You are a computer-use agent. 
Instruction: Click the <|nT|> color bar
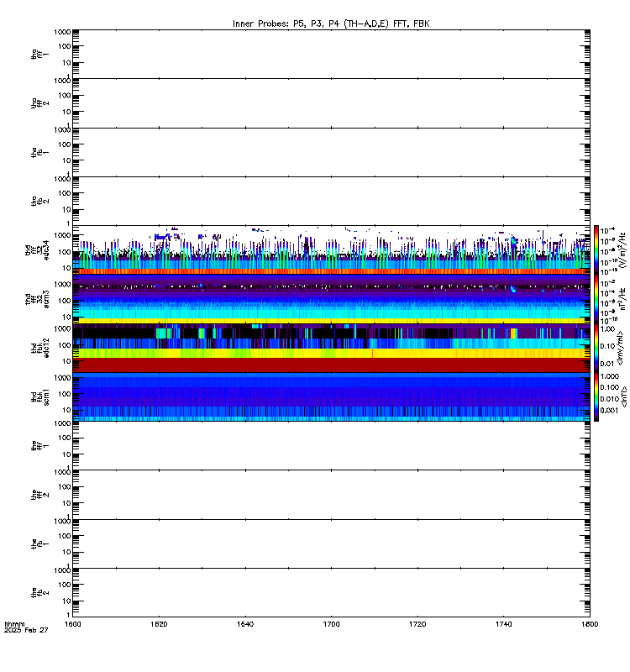pyautogui.click(x=596, y=396)
